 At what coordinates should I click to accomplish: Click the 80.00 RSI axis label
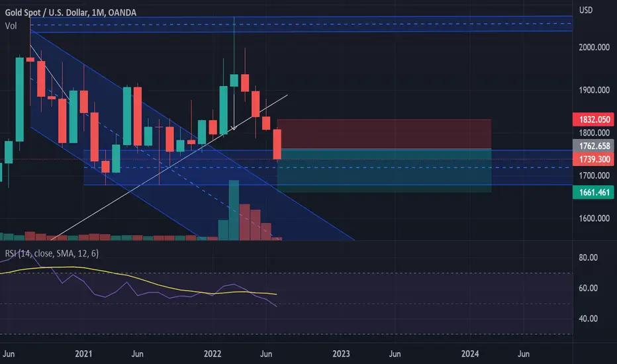pyautogui.click(x=588, y=257)
